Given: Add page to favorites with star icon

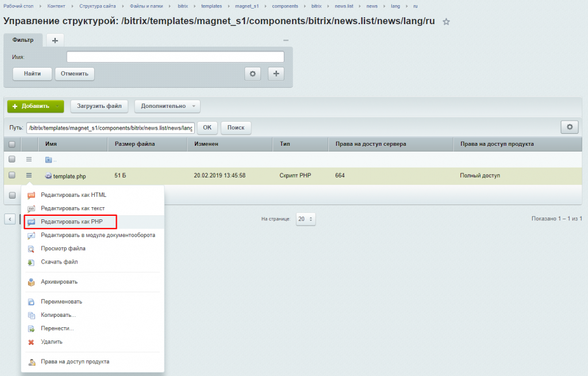Looking at the screenshot, I should coord(446,22).
